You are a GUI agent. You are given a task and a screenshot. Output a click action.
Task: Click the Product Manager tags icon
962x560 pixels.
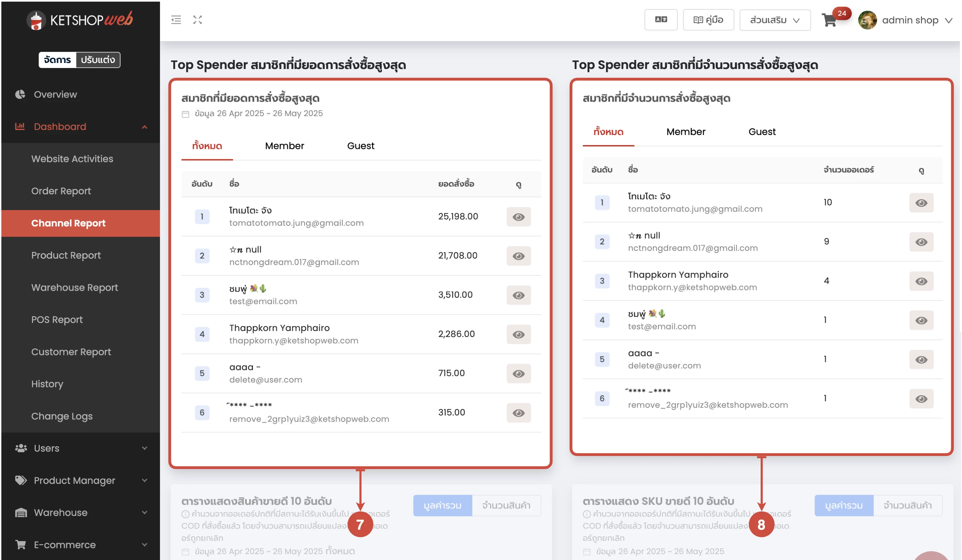click(x=21, y=480)
